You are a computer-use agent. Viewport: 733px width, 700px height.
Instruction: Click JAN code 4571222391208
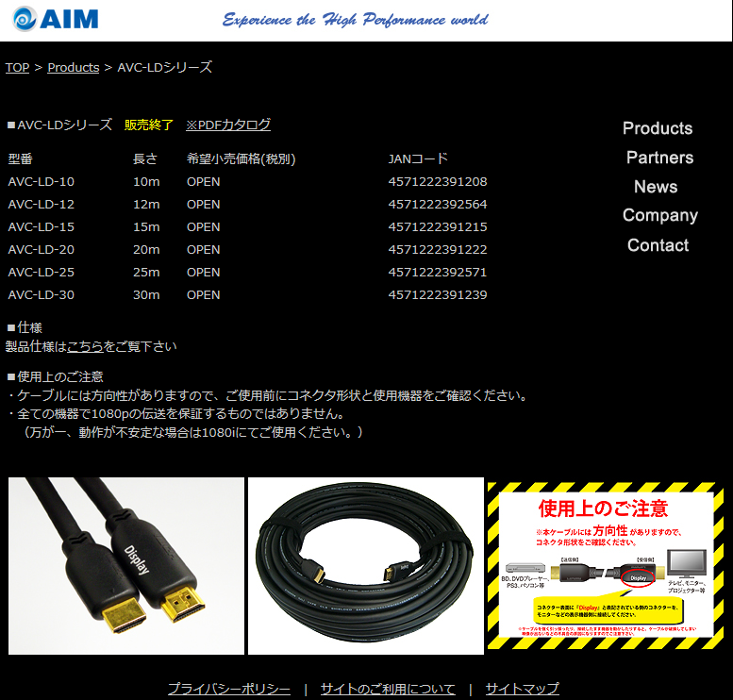click(438, 181)
